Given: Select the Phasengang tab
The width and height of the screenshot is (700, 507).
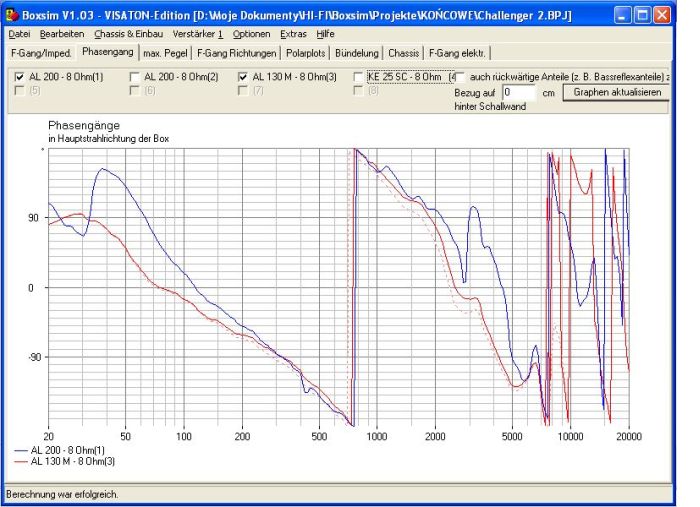Looking at the screenshot, I should (108, 52).
